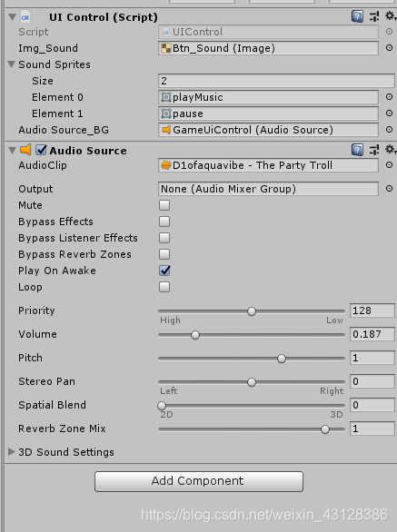Click the Stereo Pan slider handle
The width and height of the screenshot is (397, 532).
pos(252,382)
